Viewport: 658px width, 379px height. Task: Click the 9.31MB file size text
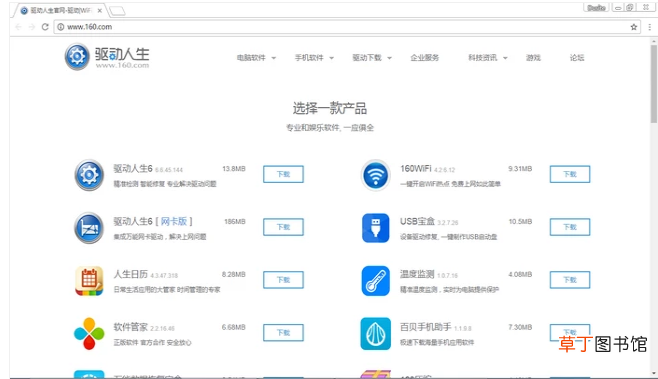click(520, 169)
